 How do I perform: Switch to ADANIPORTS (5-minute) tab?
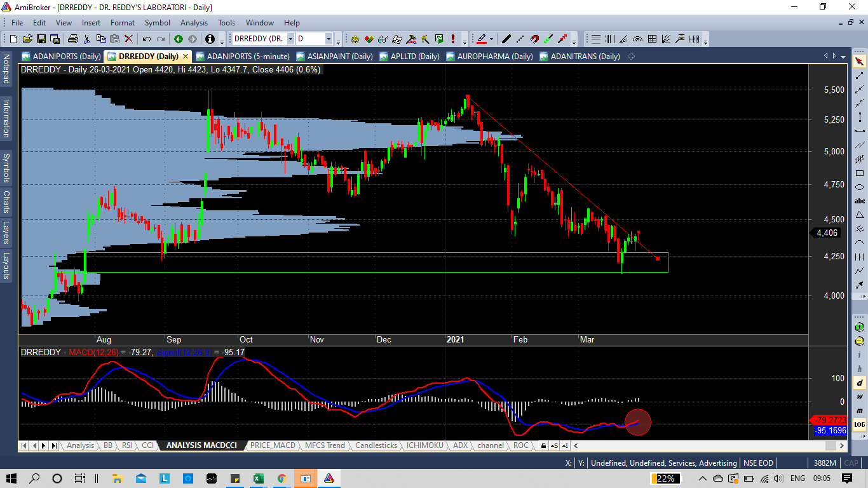(243, 56)
